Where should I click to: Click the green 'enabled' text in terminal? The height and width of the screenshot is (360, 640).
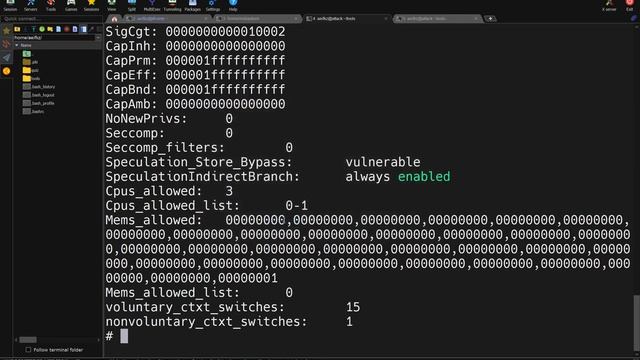424,177
